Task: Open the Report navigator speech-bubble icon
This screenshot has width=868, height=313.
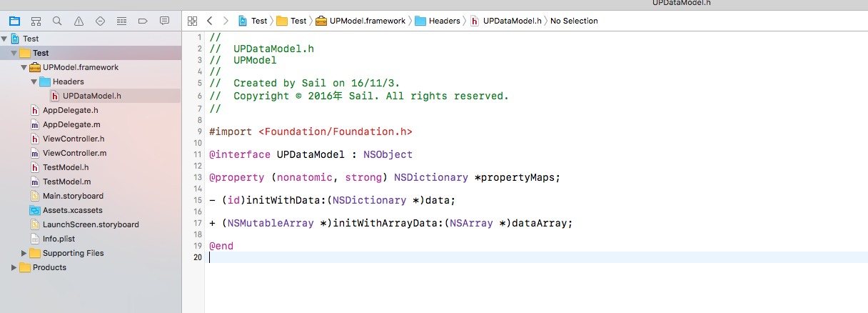Action: [165, 21]
